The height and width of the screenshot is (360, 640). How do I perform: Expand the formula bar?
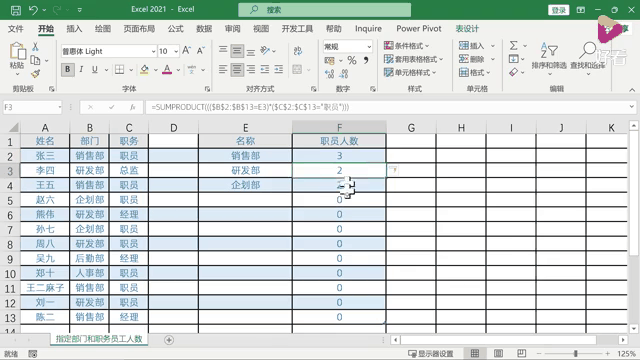click(631, 107)
